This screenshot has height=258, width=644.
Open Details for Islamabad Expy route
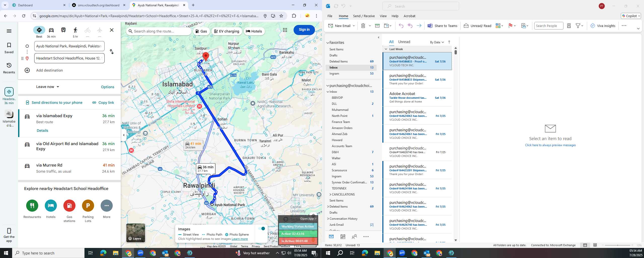pyautogui.click(x=42, y=131)
